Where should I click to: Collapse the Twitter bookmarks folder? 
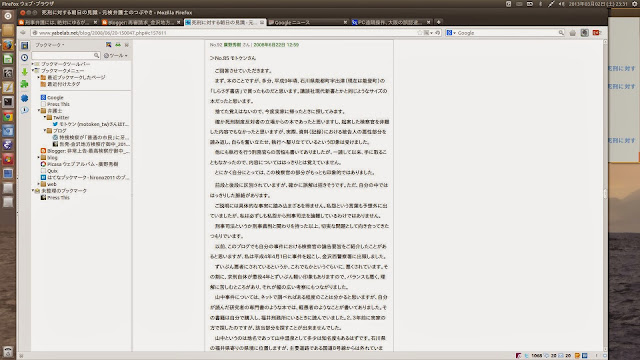click(45, 117)
